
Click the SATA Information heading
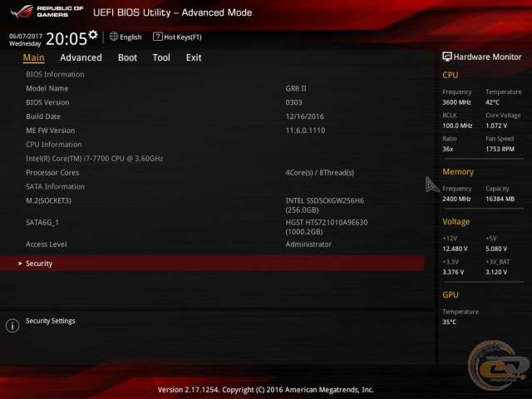click(56, 186)
